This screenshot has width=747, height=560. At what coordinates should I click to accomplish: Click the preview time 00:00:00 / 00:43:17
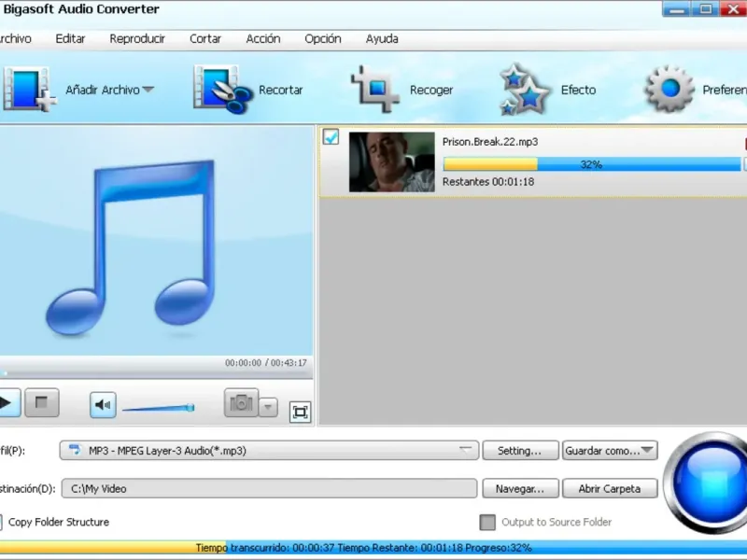(x=266, y=363)
